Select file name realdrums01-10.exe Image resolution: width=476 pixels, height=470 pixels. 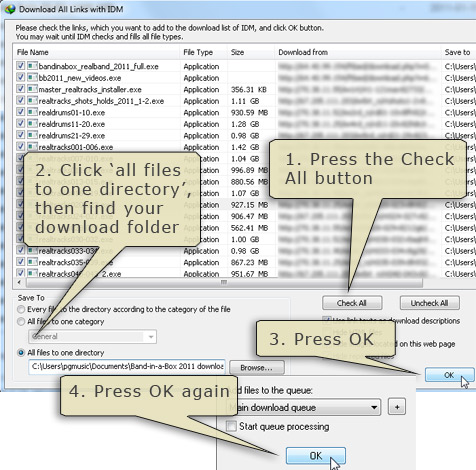72,113
